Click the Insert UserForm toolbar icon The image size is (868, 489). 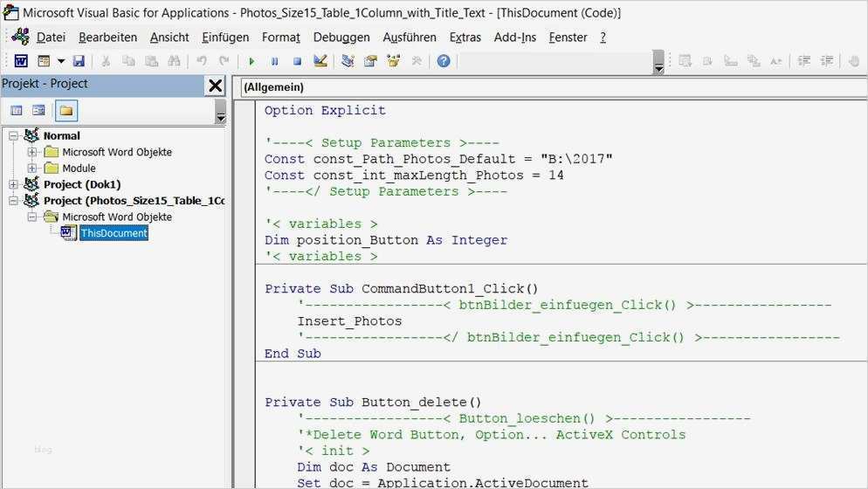(44, 61)
